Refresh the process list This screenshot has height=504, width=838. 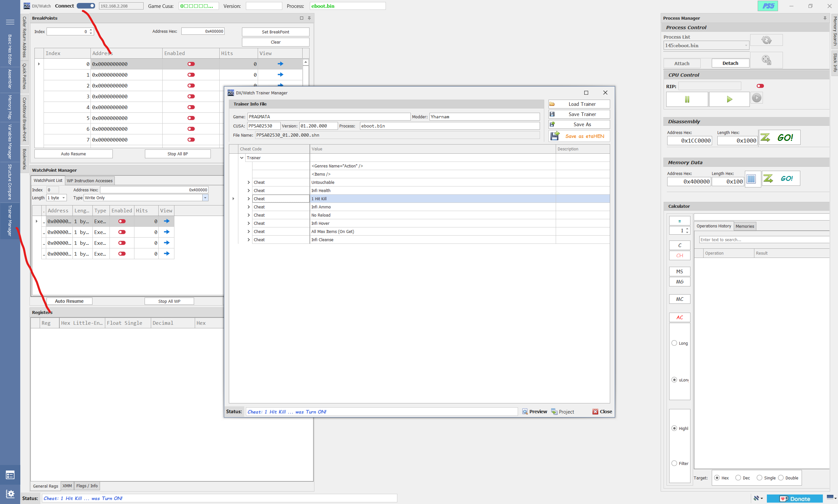click(x=766, y=40)
